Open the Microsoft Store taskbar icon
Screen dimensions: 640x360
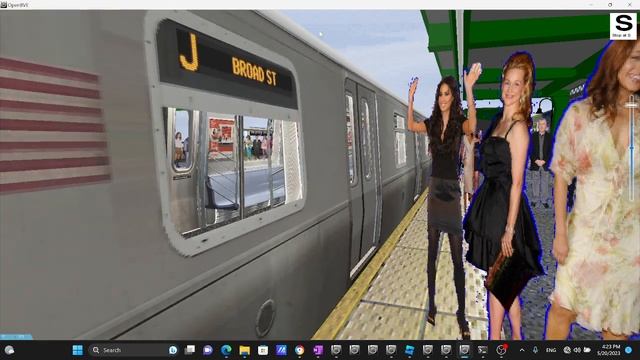tap(263, 350)
